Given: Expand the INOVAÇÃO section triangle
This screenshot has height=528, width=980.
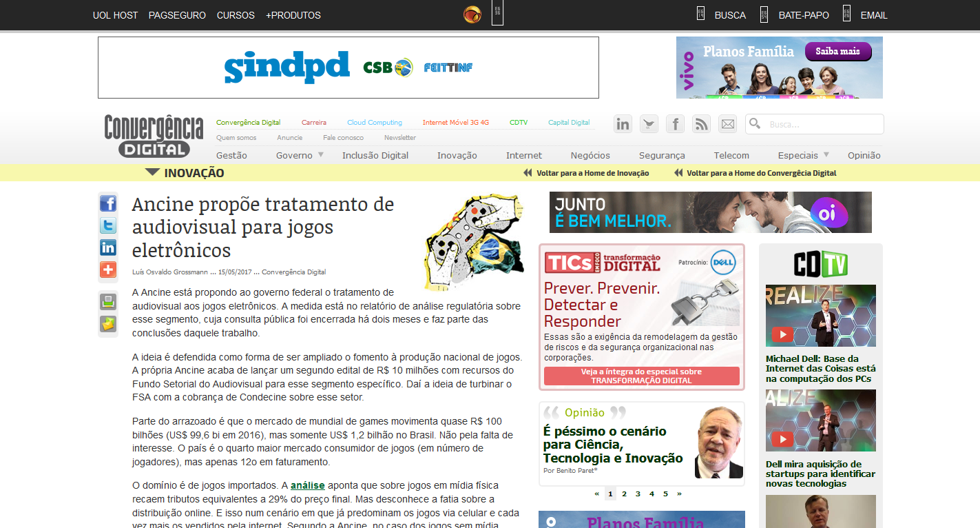Looking at the screenshot, I should pyautogui.click(x=152, y=172).
